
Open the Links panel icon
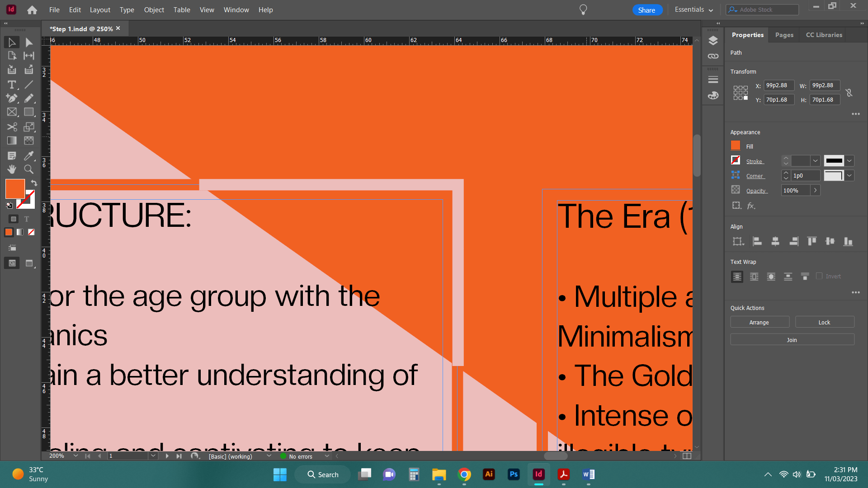(x=713, y=56)
